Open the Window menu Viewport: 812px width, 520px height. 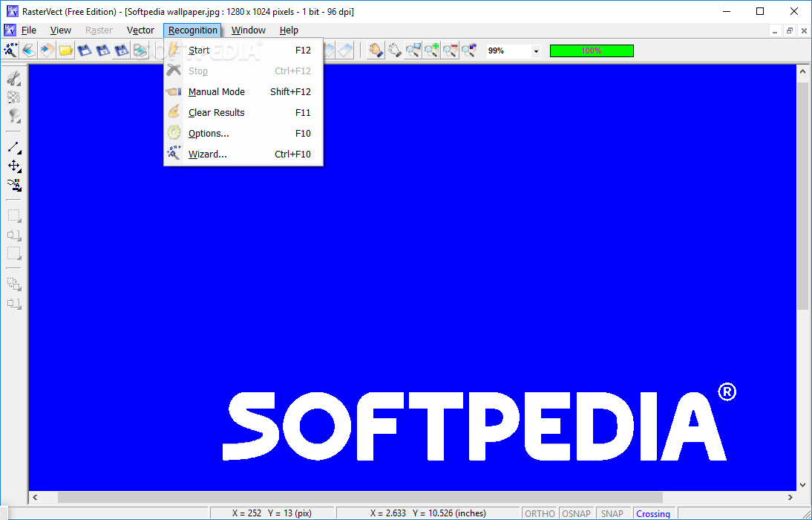click(x=249, y=30)
